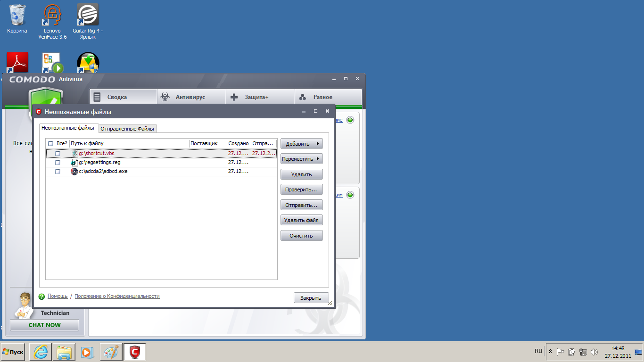This screenshot has height=362, width=644.
Task: Select the c:\adcda2\adbcd.exe file path text
Action: coord(103,171)
